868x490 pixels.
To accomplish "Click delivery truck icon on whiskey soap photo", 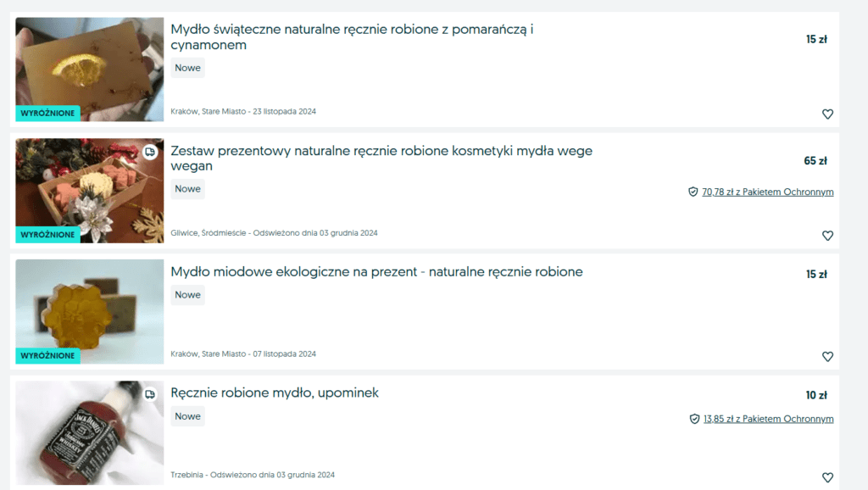I will point(150,394).
